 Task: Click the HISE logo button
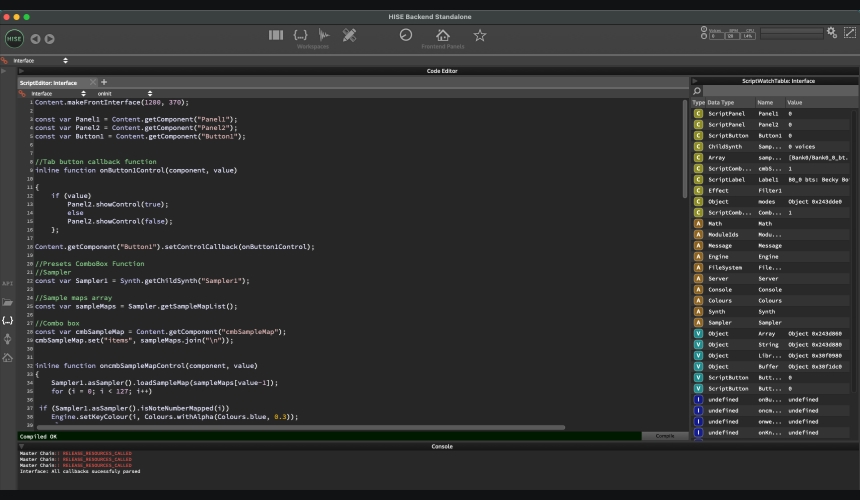click(x=14, y=38)
